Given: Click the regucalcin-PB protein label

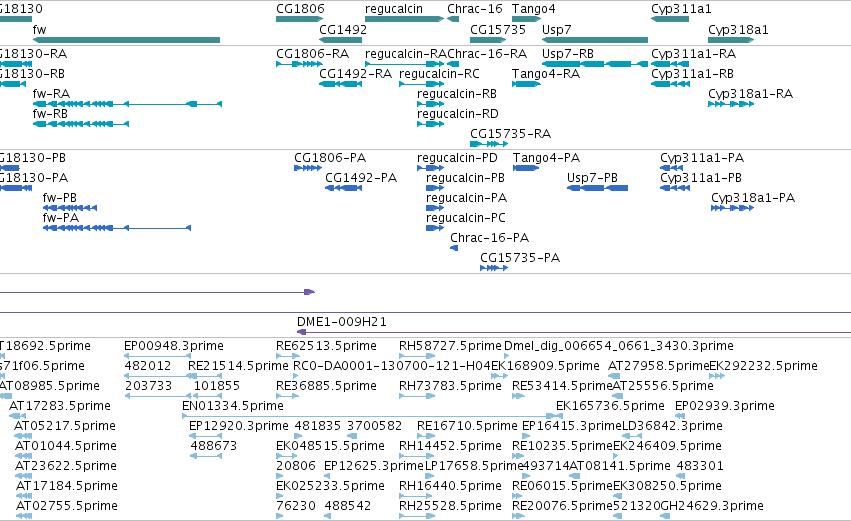Looking at the screenshot, I should (465, 177).
